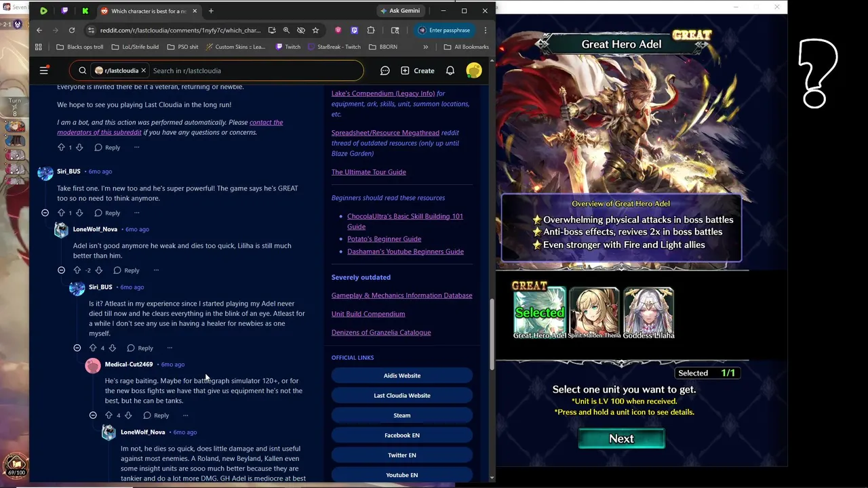Screen dimensions: 868x488
Task: Click the Aidis Website official link
Action: point(402,375)
